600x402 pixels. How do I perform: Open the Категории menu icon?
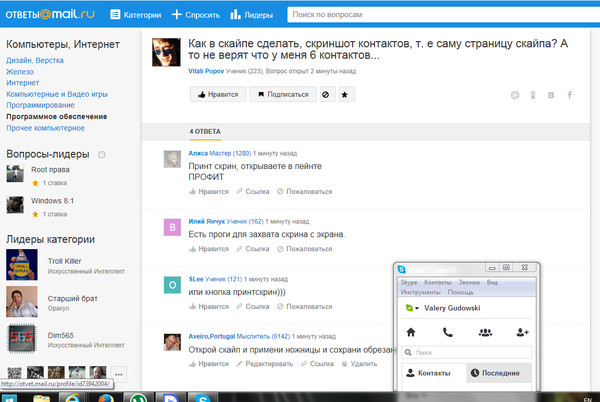pyautogui.click(x=115, y=15)
